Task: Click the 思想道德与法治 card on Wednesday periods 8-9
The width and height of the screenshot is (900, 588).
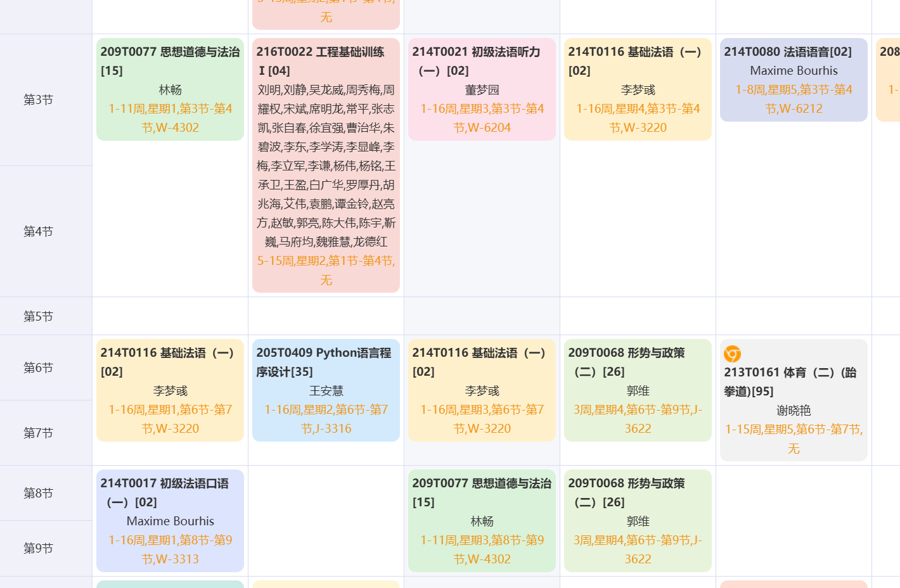Action: click(482, 521)
